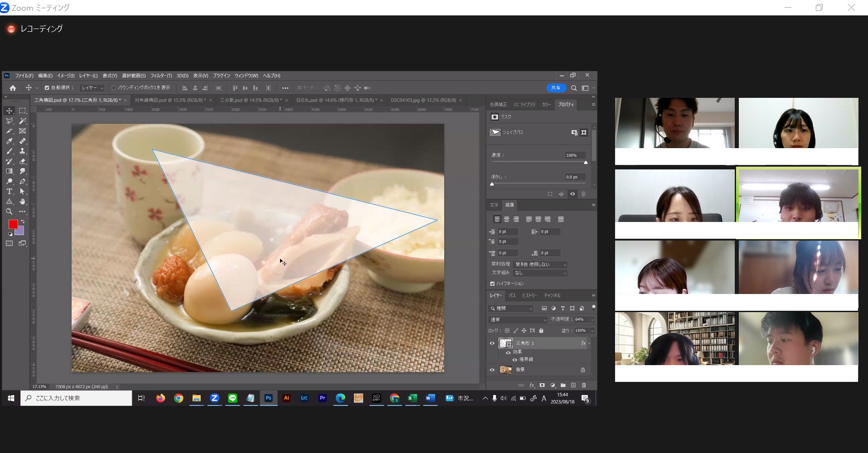Open Photoshop from the Windows taskbar
Screen dimensions: 868x453
pos(269,398)
